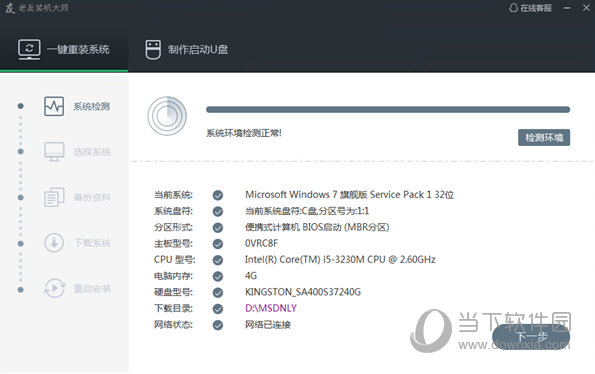Click the checkmark beside 电脑内存

pos(218,276)
